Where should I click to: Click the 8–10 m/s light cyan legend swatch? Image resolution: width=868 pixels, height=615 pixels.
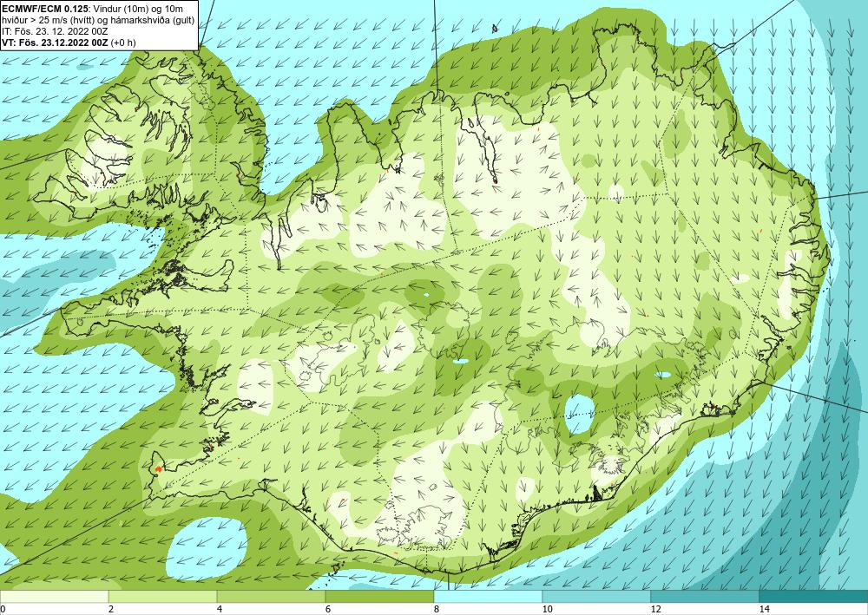[x=488, y=596]
